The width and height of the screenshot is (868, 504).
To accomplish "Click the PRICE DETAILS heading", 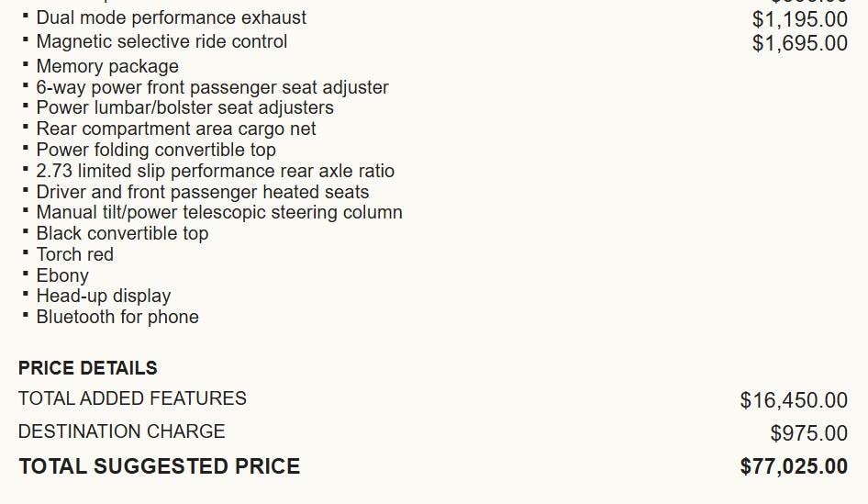I will click(88, 368).
